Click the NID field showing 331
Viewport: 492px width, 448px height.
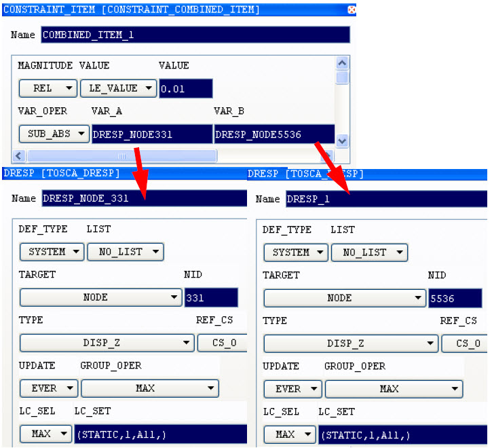point(211,297)
